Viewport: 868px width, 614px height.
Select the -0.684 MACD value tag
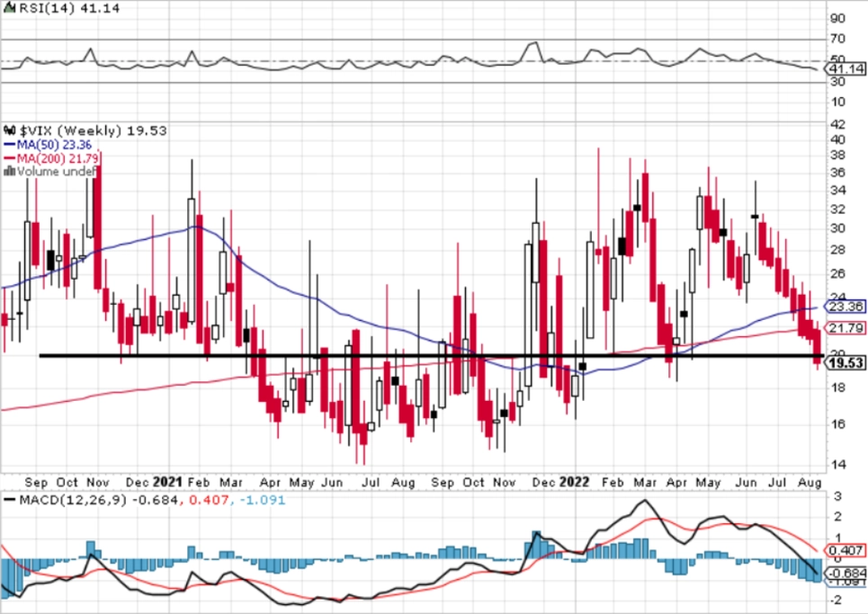click(x=846, y=573)
